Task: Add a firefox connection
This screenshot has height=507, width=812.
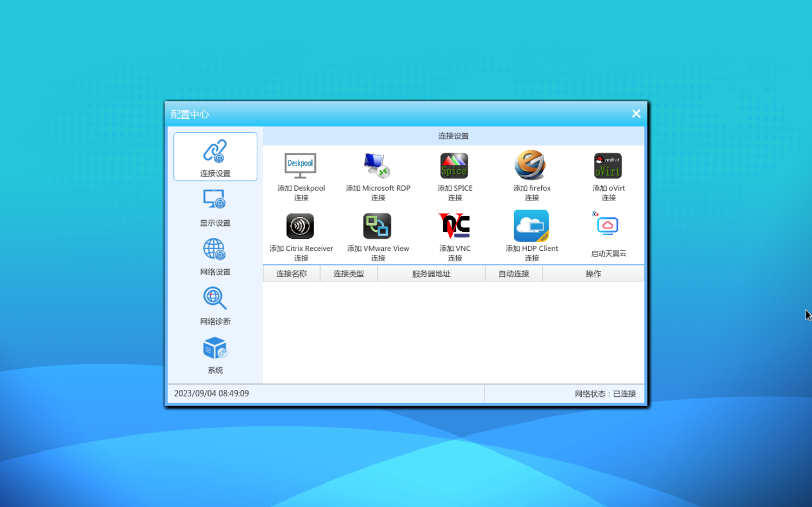Action: point(531,176)
